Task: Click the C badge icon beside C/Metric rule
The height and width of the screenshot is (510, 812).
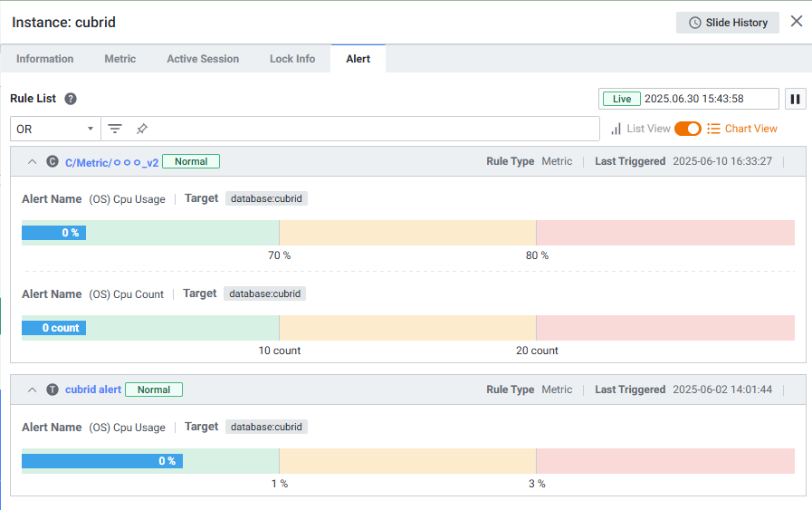Action: 53,162
